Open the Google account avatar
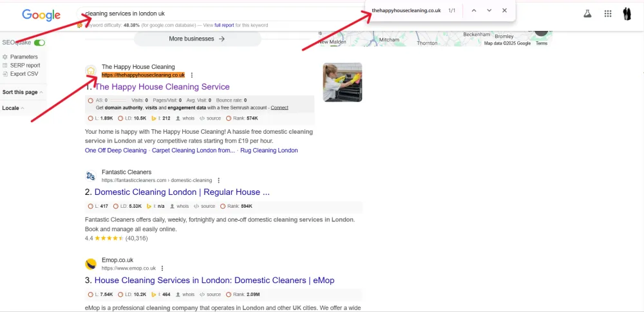The width and height of the screenshot is (644, 312). (627, 14)
